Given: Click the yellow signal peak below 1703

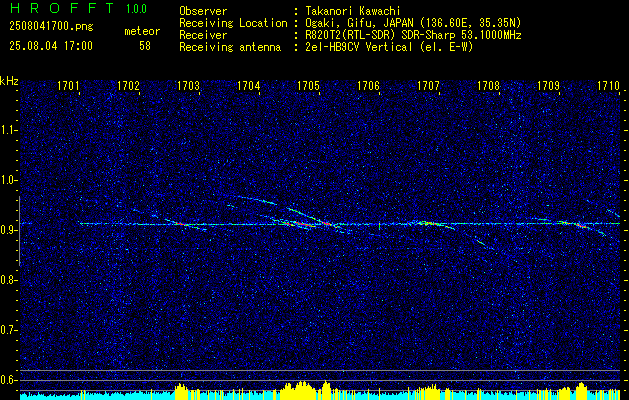Looking at the screenshot, I should click(x=181, y=392).
